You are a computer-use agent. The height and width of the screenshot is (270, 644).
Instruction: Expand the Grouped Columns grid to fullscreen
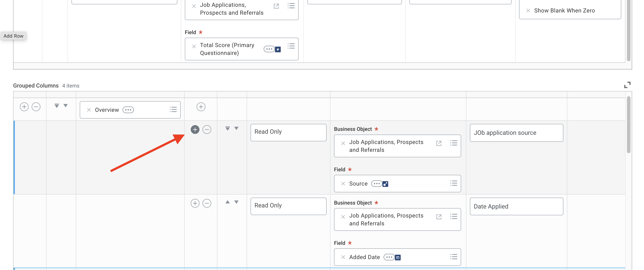(x=627, y=85)
